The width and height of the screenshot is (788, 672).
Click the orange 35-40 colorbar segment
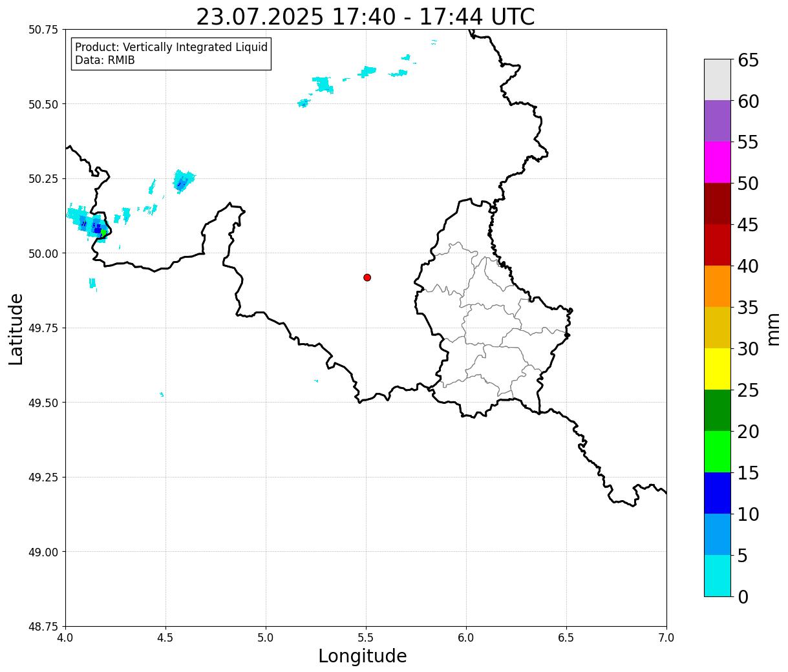pyautogui.click(x=718, y=286)
